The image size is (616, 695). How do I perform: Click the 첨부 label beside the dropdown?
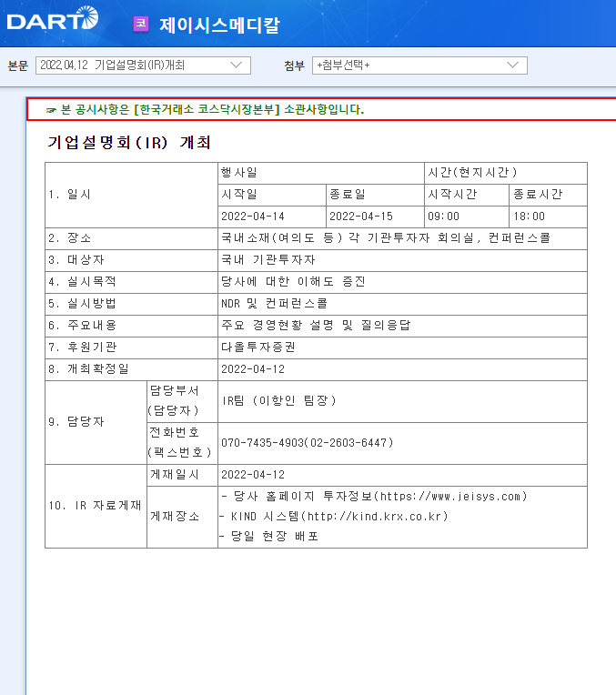tap(295, 65)
